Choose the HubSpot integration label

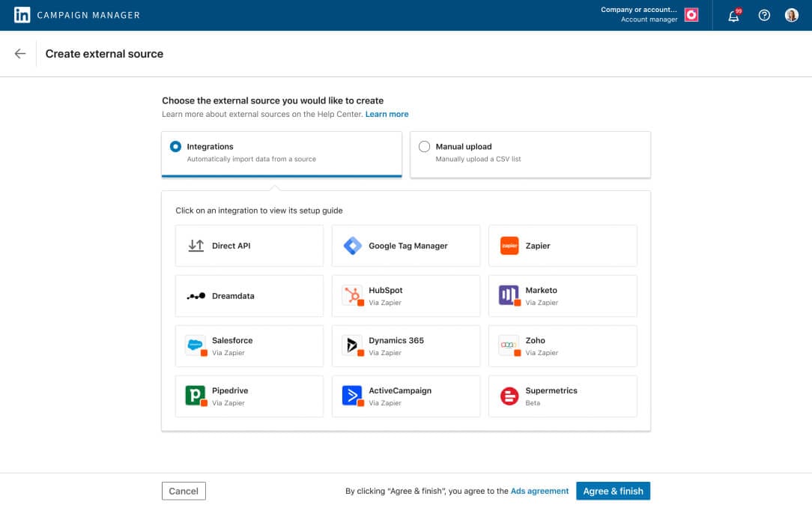tap(385, 291)
